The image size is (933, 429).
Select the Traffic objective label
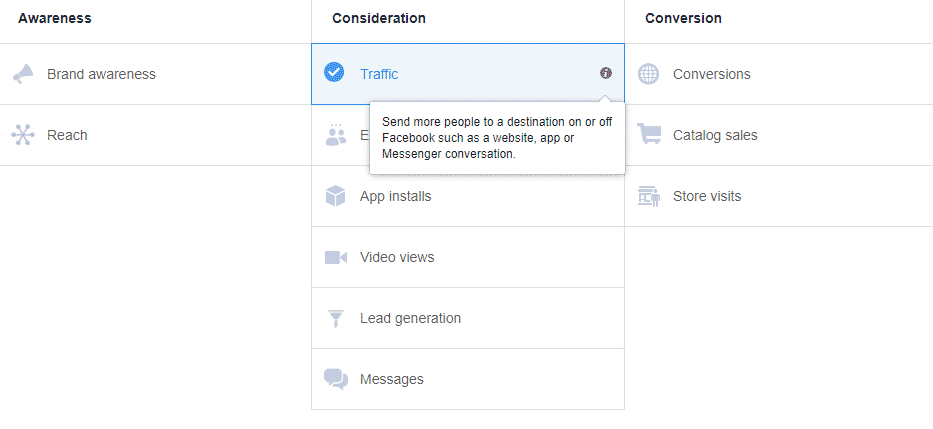tap(379, 74)
